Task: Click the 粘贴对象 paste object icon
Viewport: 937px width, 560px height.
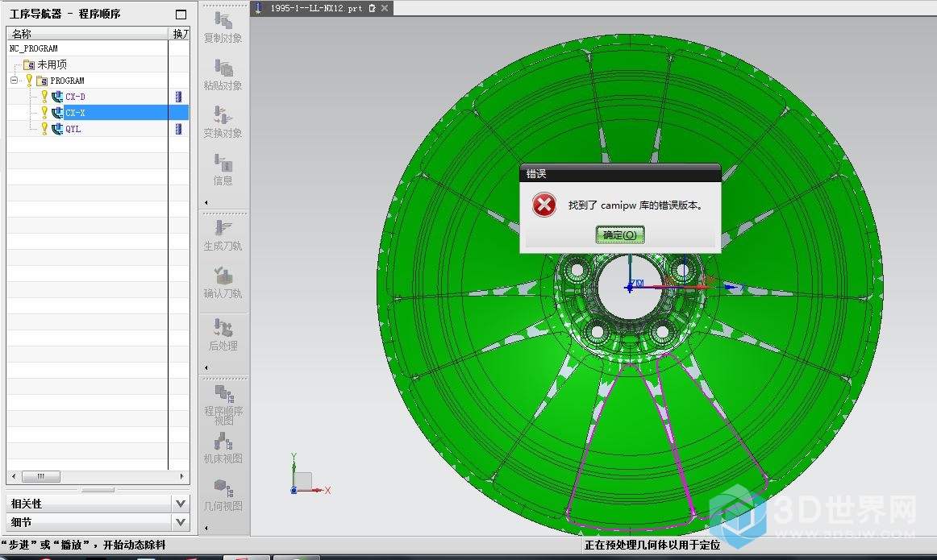Action: click(223, 68)
